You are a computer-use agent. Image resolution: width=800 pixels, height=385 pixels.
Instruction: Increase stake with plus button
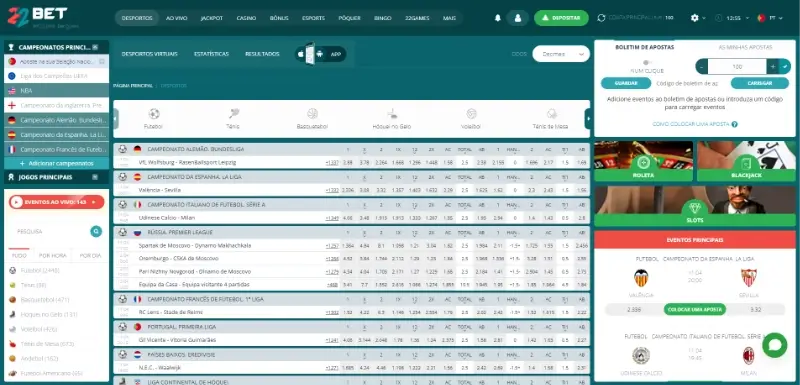[772, 66]
